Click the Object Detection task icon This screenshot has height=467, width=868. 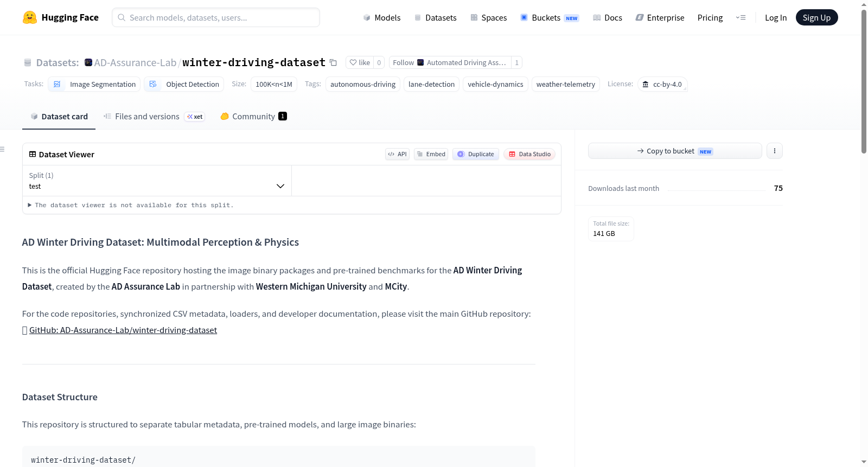point(153,84)
